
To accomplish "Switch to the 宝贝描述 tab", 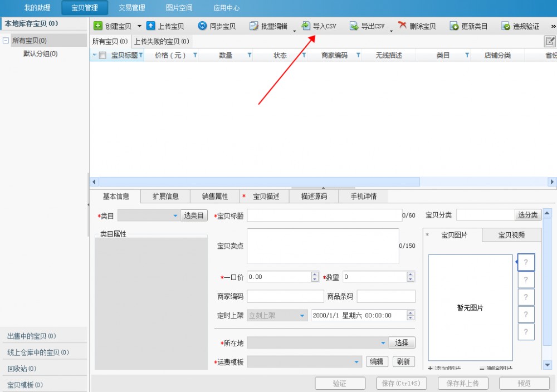I will [266, 197].
